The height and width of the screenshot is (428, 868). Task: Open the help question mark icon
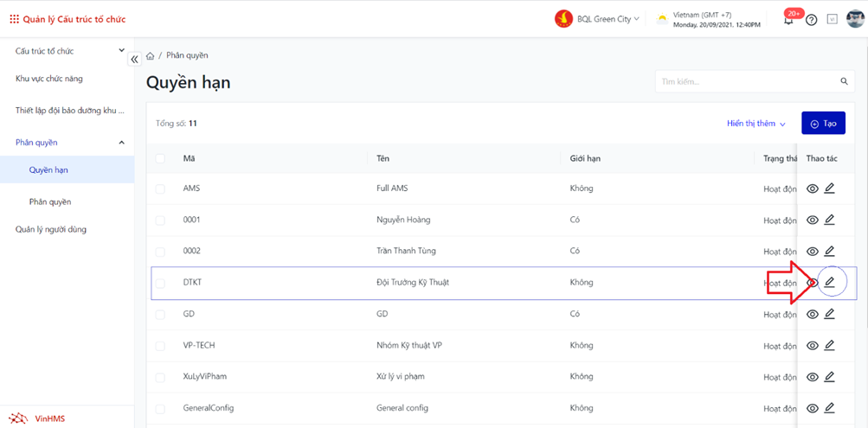[x=811, y=20]
